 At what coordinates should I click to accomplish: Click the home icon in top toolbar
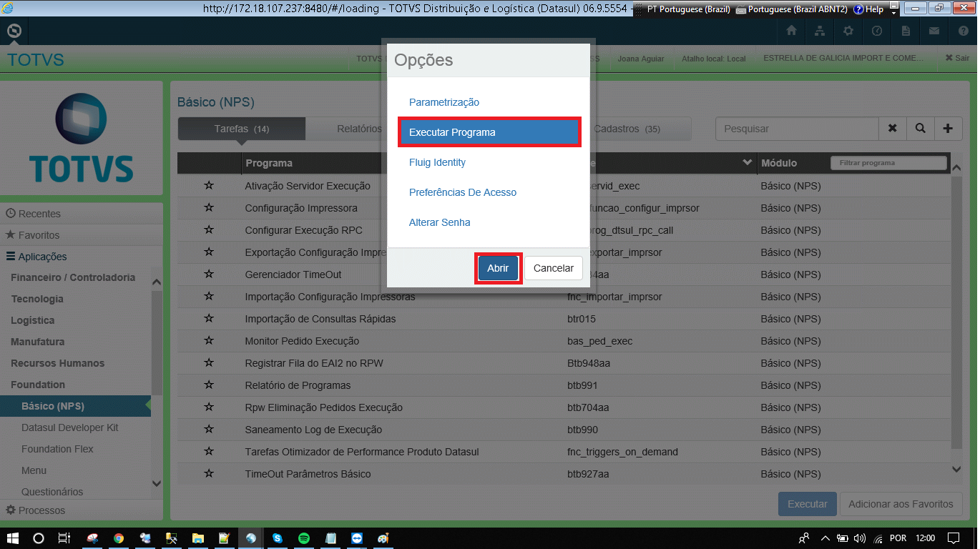coord(791,31)
